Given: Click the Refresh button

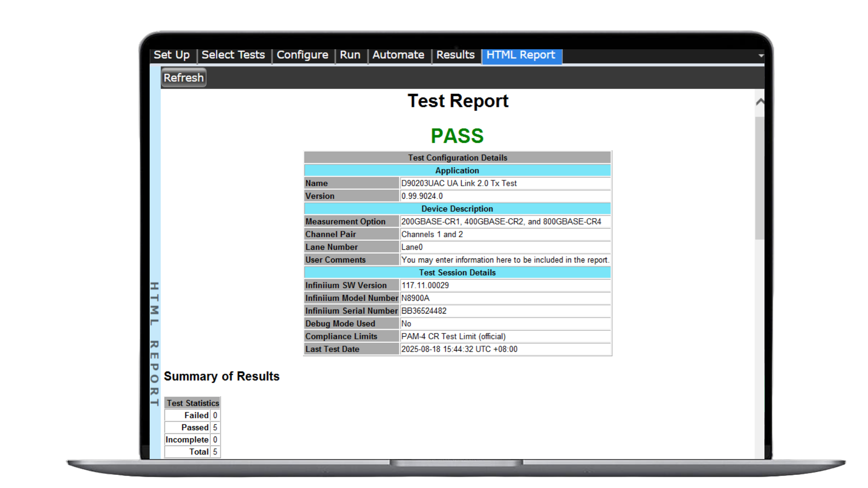Looking at the screenshot, I should click(x=184, y=78).
